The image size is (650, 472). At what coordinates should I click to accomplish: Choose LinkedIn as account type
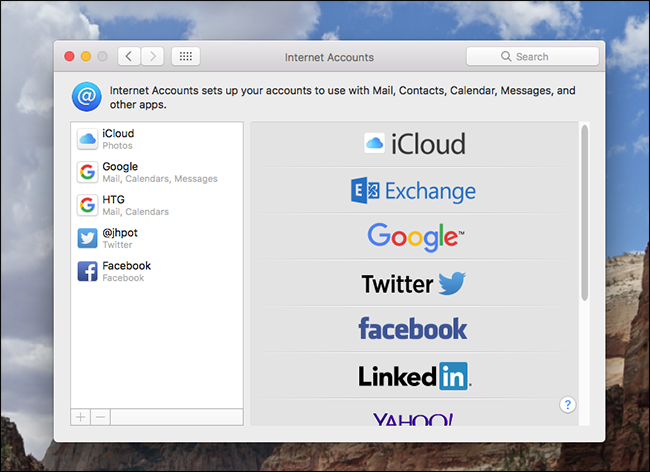(415, 376)
